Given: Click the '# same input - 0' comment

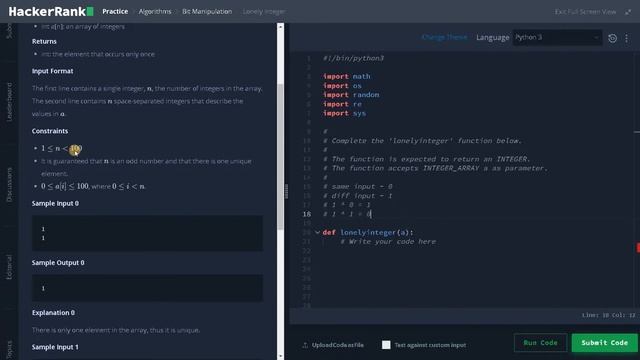Looking at the screenshot, I should [x=358, y=187].
